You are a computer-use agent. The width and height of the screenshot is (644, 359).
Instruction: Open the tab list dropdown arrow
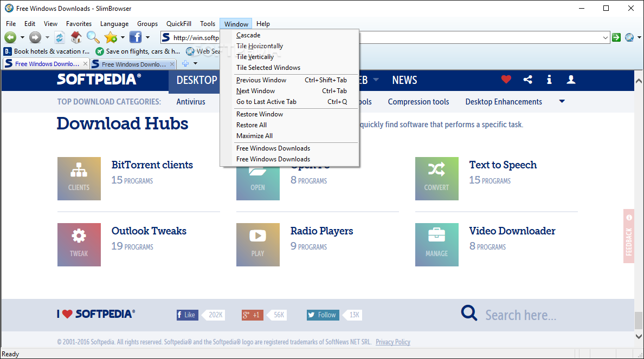point(196,63)
